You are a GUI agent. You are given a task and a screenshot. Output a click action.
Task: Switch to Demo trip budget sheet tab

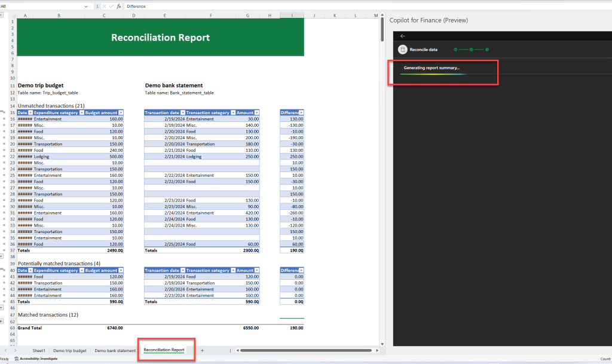click(70, 350)
